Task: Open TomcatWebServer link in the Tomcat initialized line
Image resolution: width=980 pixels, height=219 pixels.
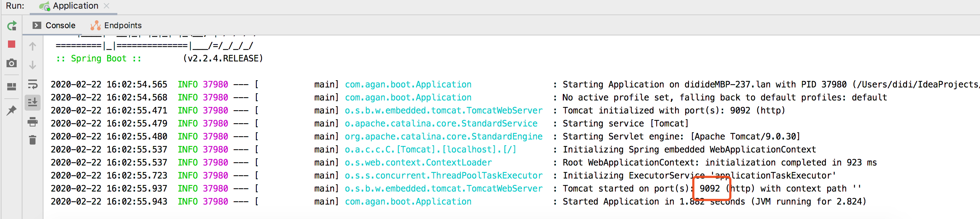Action: [x=444, y=111]
